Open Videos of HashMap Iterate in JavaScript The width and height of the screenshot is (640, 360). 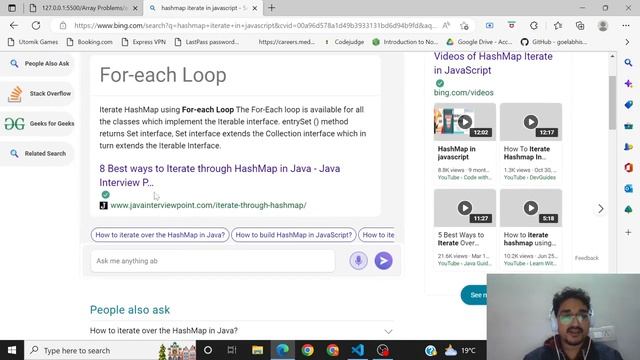coord(493,63)
